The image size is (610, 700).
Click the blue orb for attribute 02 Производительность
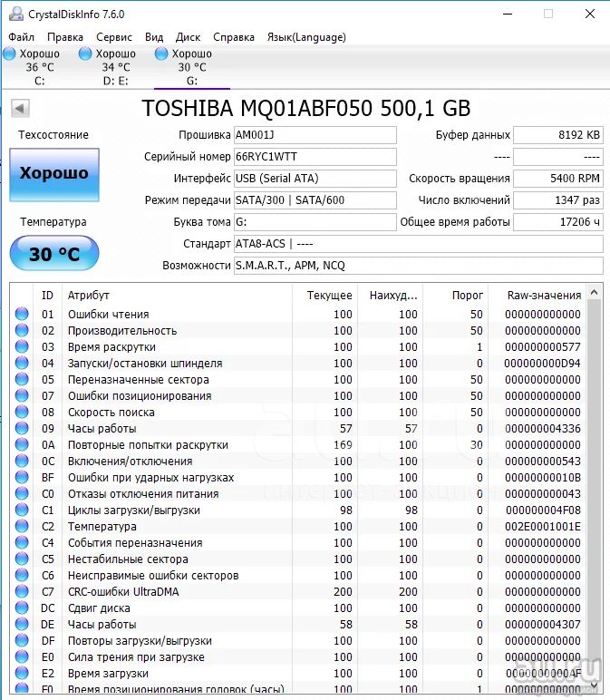click(x=22, y=330)
